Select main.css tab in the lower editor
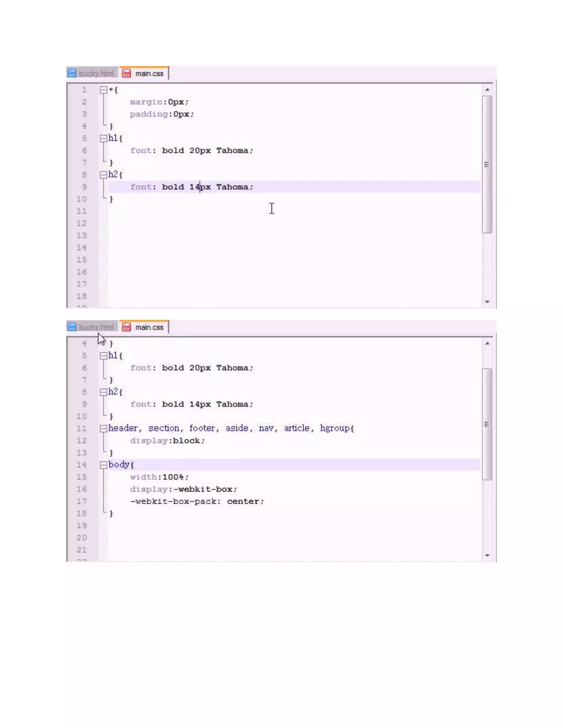The width and height of the screenshot is (563, 728). 144,327
